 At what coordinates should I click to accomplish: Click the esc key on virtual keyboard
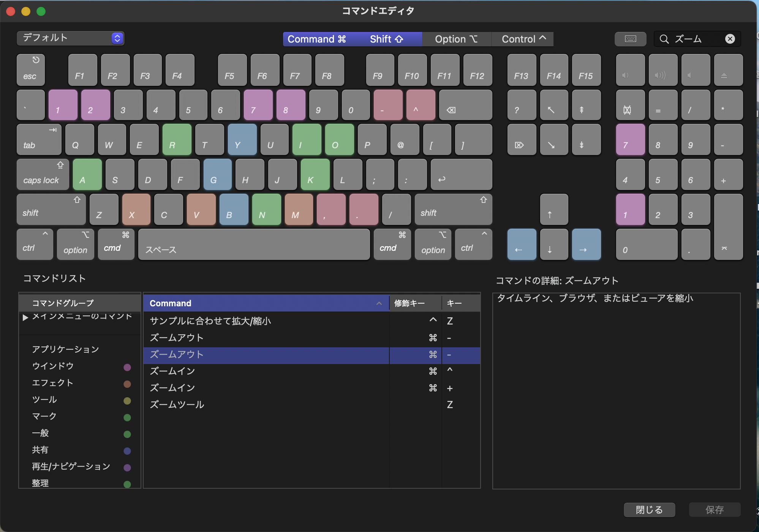point(30,70)
